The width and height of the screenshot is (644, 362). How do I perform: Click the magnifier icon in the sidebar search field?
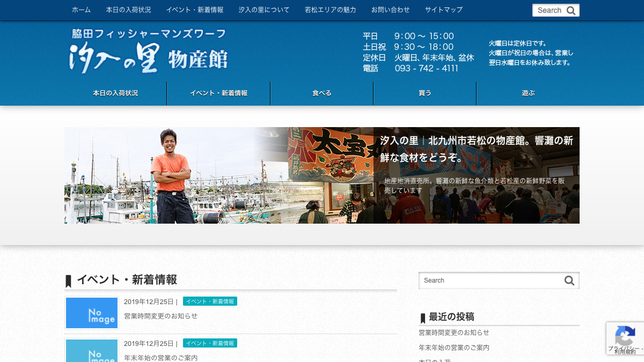(x=569, y=280)
